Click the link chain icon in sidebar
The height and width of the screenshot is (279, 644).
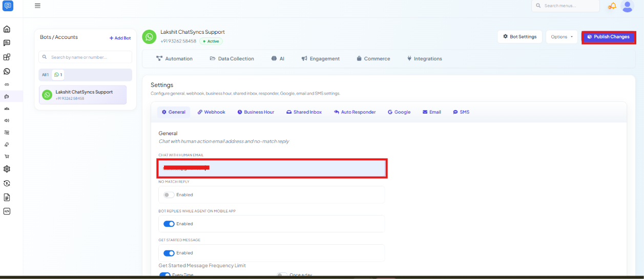click(7, 84)
